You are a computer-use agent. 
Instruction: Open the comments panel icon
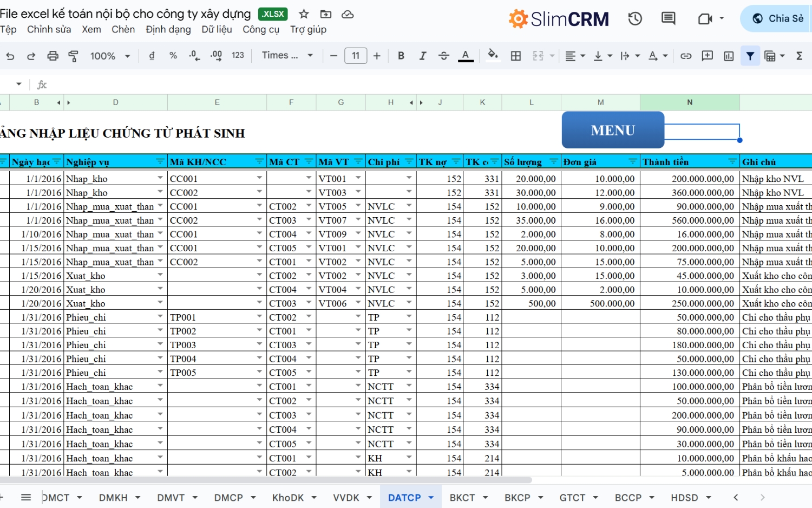click(669, 19)
